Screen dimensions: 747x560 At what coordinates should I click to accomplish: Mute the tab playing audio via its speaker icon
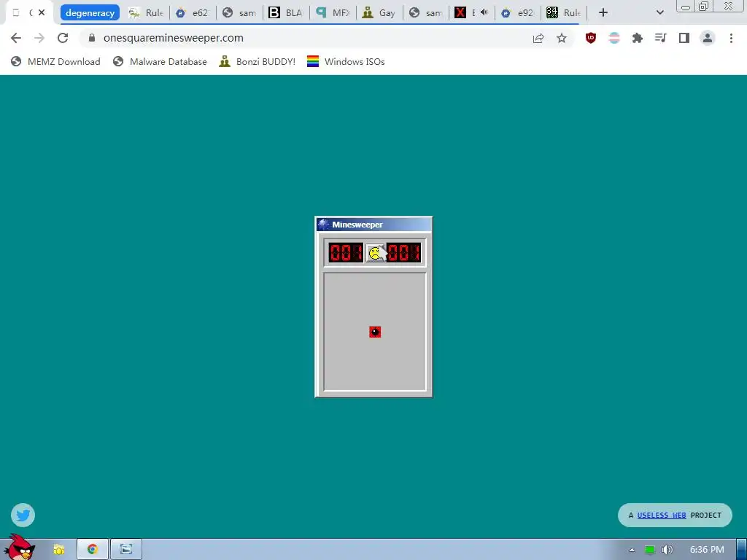point(484,13)
